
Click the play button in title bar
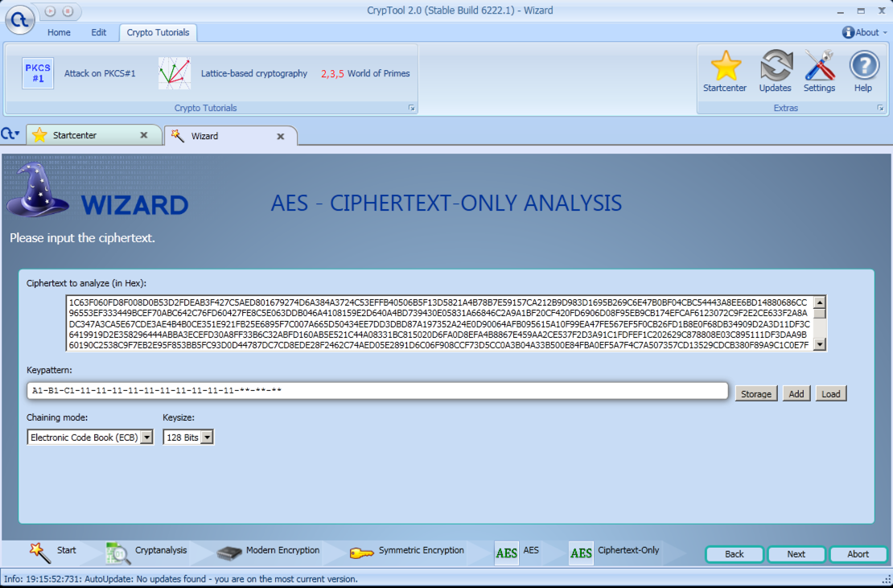click(x=50, y=10)
